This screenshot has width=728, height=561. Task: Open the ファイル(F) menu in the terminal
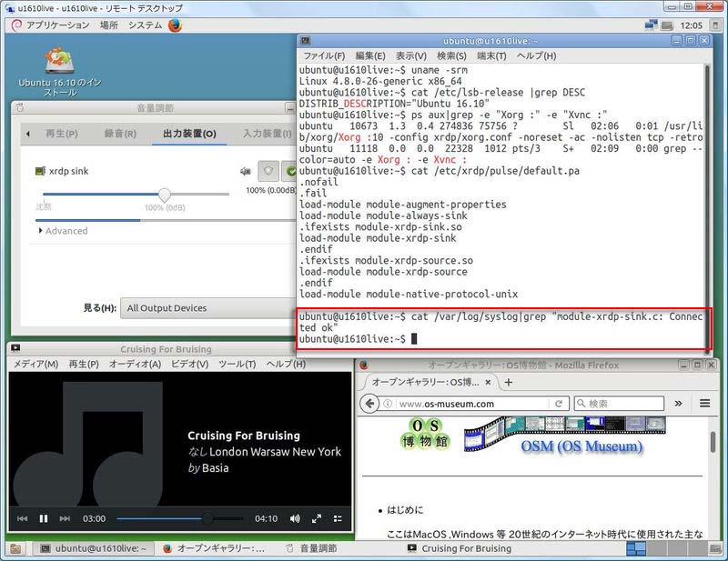[324, 55]
